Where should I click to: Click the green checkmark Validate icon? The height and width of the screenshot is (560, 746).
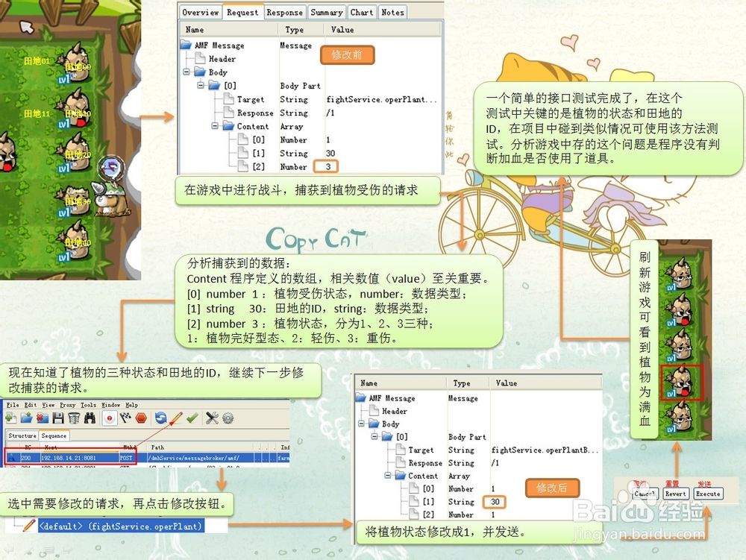pos(192,418)
